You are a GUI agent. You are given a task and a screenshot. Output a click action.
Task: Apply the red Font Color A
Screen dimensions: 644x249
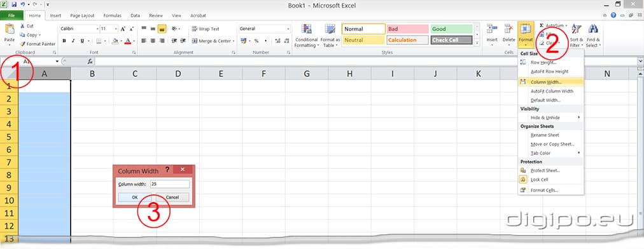[128, 41]
